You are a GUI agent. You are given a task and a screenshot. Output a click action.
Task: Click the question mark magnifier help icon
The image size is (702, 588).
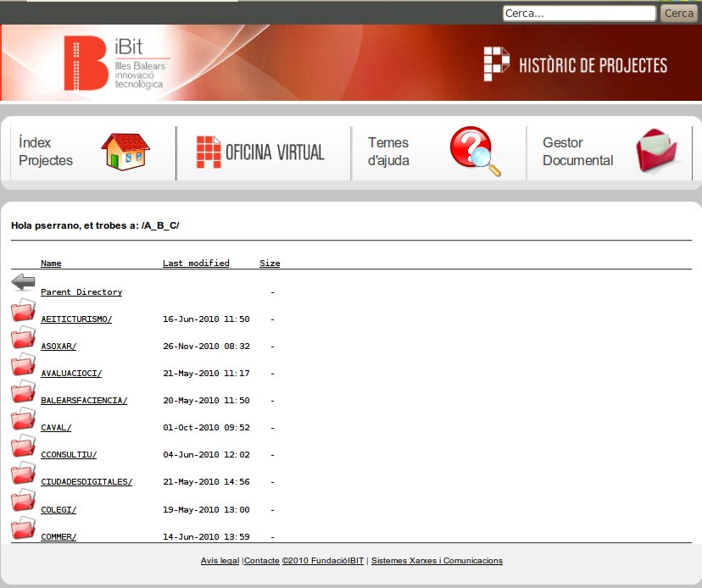coord(475,152)
